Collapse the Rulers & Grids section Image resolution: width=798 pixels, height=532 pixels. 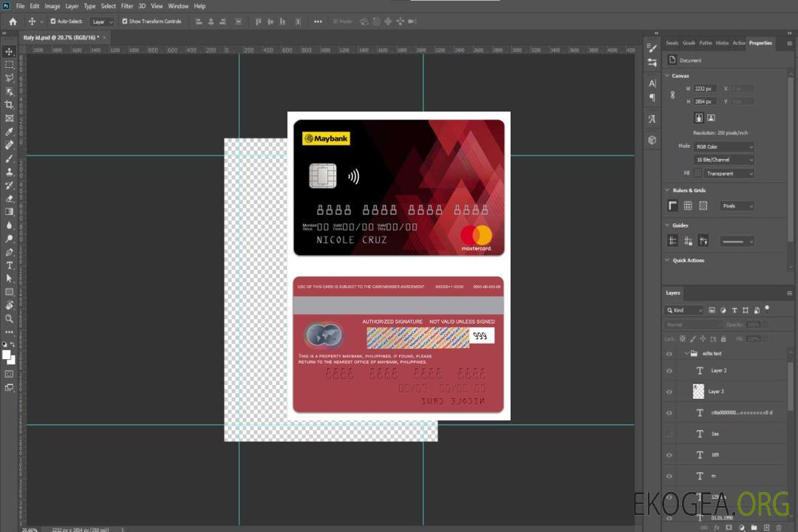(667, 190)
